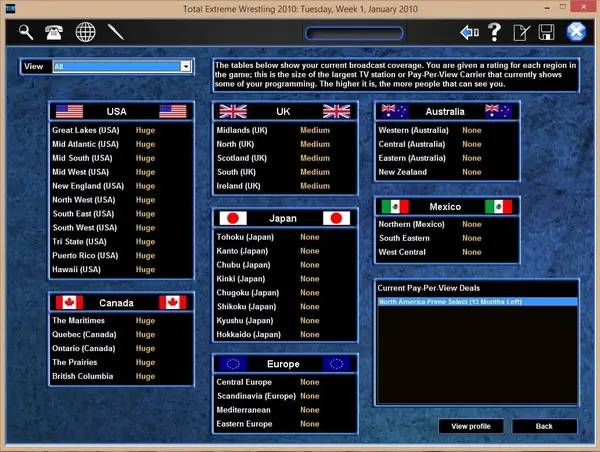Click the Current Pay-Per-View Deals heading
Screen dimensions: 600x452
pyautogui.click(x=429, y=288)
